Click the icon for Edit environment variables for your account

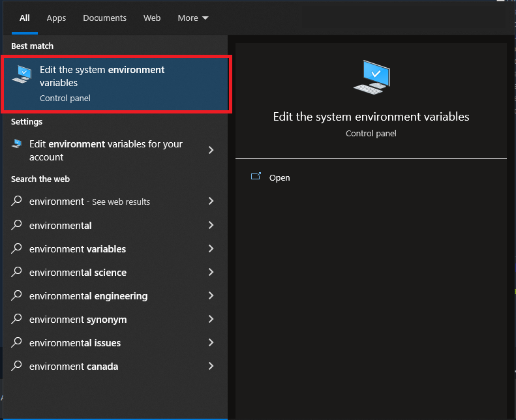17,144
